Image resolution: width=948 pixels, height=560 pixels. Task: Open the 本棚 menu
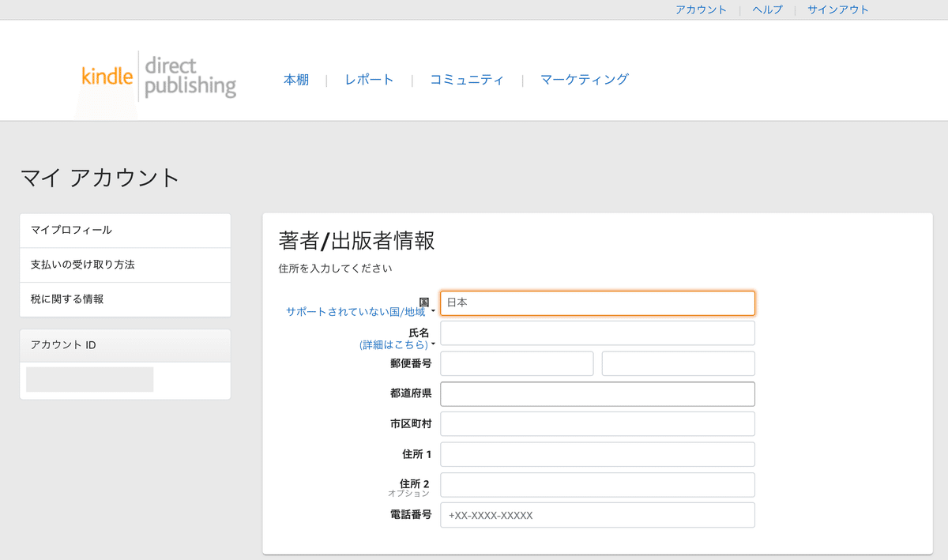296,79
